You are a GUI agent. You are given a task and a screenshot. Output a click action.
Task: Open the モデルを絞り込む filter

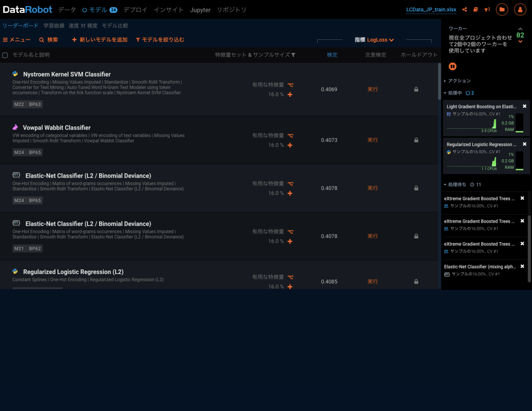coord(160,40)
